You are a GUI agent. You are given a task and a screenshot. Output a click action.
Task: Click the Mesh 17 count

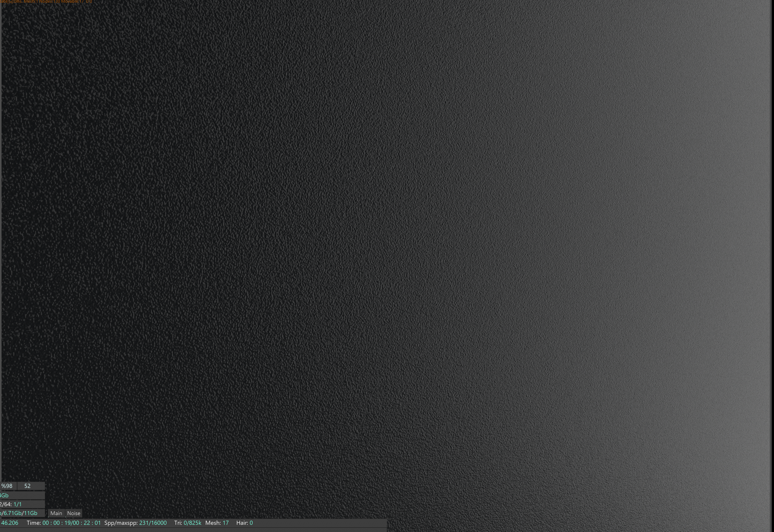point(217,523)
